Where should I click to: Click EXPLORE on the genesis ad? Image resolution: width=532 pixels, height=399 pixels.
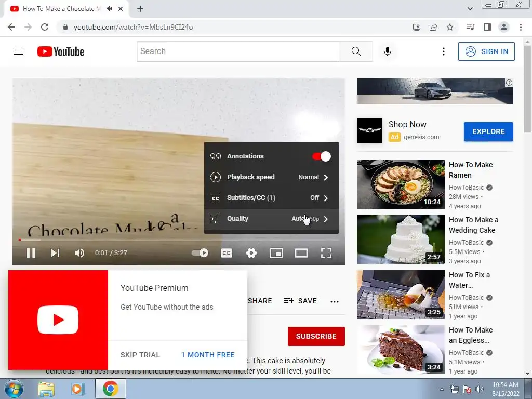(488, 131)
